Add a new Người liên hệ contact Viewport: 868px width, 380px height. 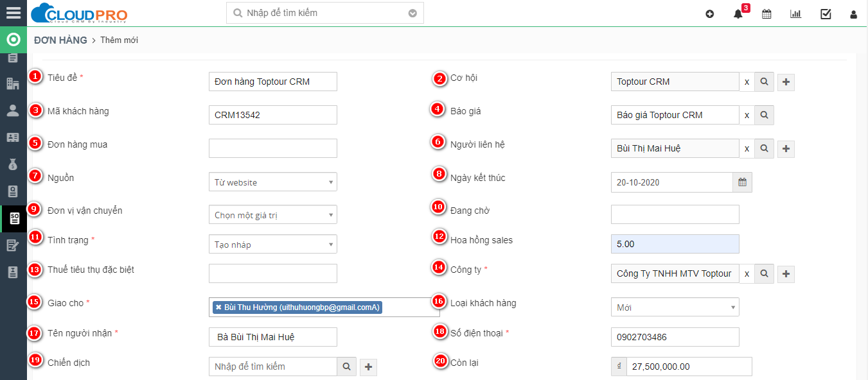coord(786,149)
